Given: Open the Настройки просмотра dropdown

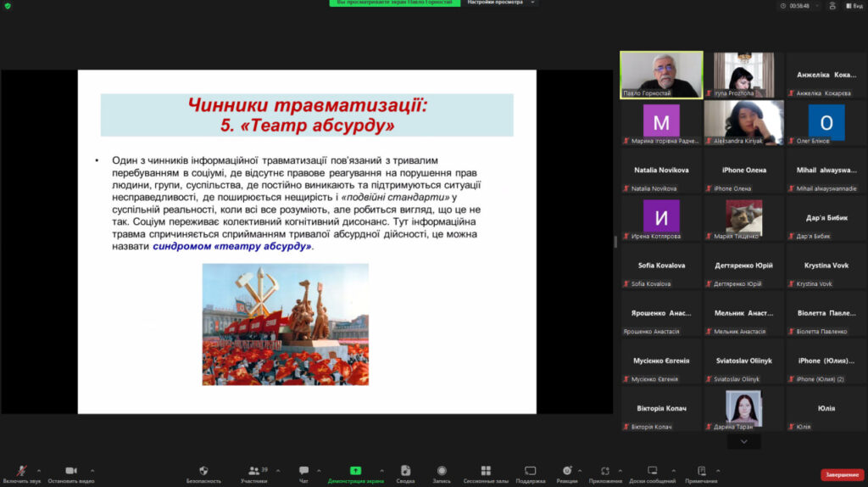Looking at the screenshot, I should pyautogui.click(x=503, y=3).
